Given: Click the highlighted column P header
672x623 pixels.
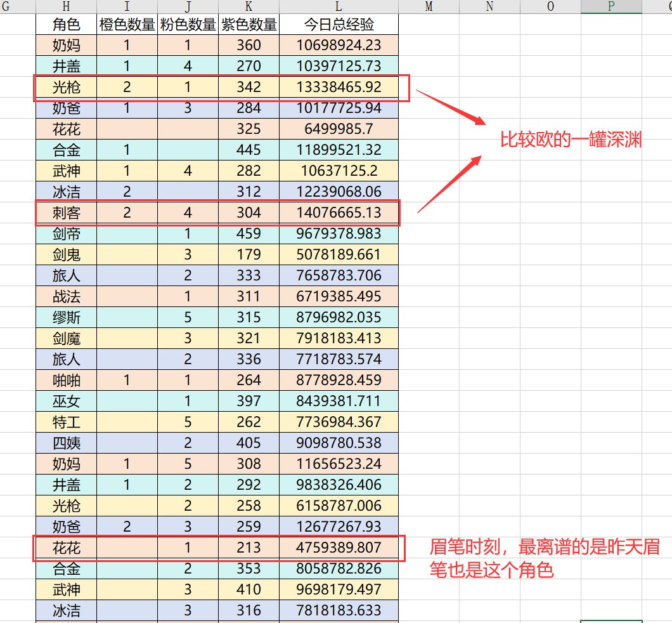Looking at the screenshot, I should 611,6.
